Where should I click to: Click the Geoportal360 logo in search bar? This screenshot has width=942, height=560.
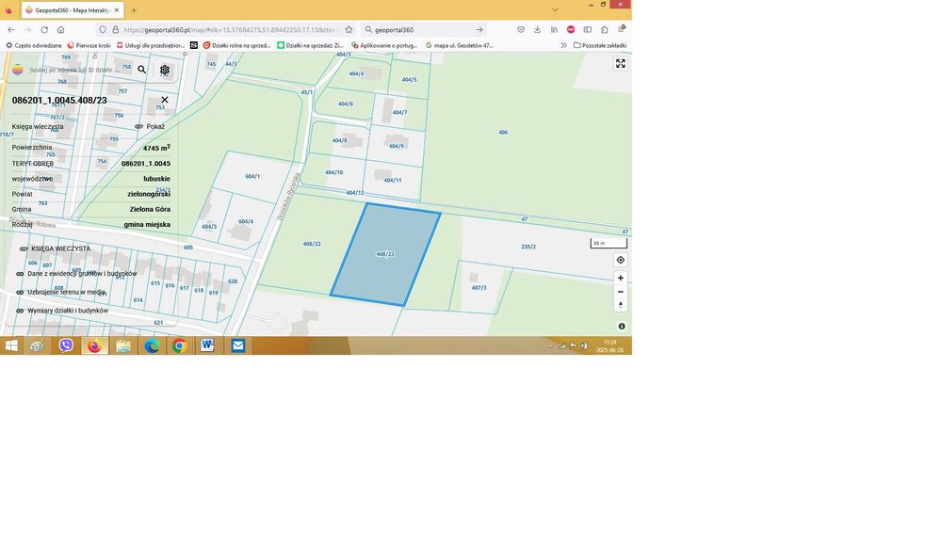pyautogui.click(x=17, y=70)
